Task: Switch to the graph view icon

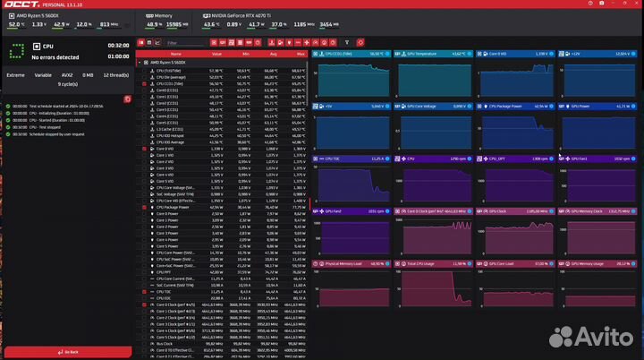Action: click(159, 42)
